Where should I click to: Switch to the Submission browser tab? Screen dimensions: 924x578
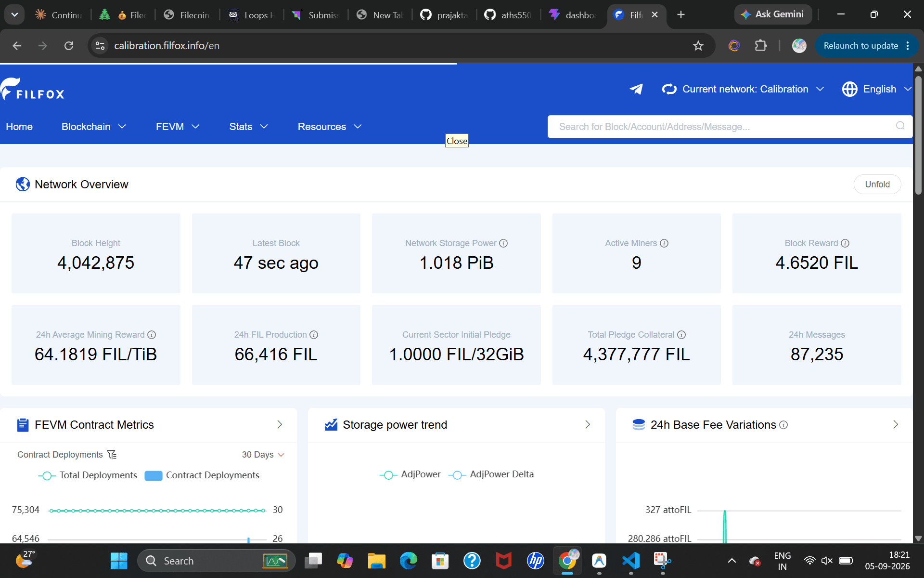tap(316, 15)
